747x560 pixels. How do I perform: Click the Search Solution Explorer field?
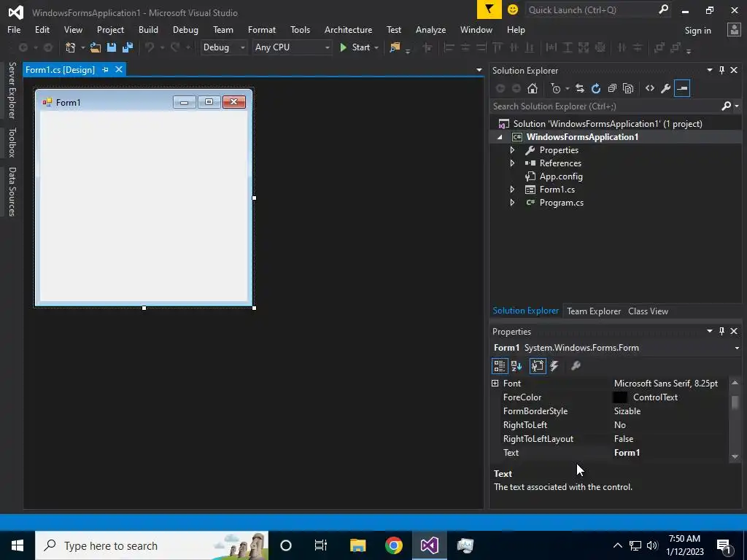[x=605, y=106]
